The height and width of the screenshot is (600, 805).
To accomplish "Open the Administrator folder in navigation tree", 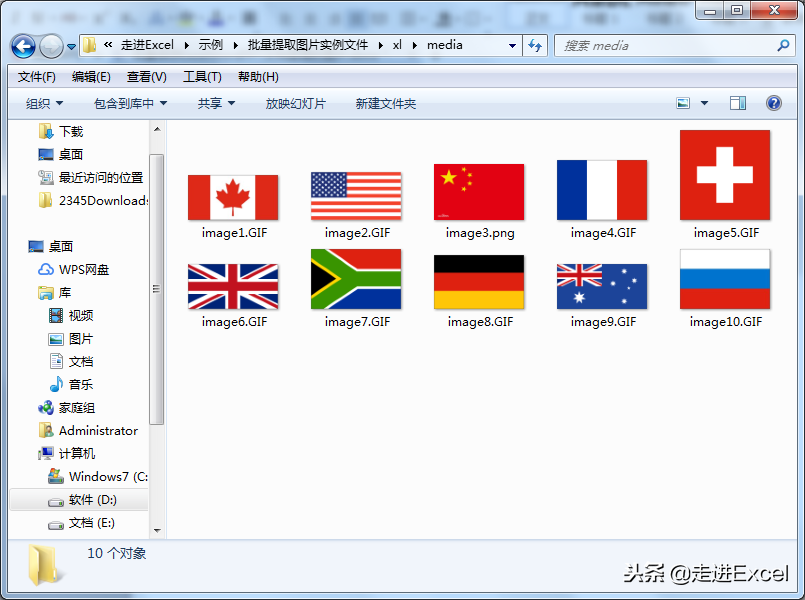I will (88, 431).
